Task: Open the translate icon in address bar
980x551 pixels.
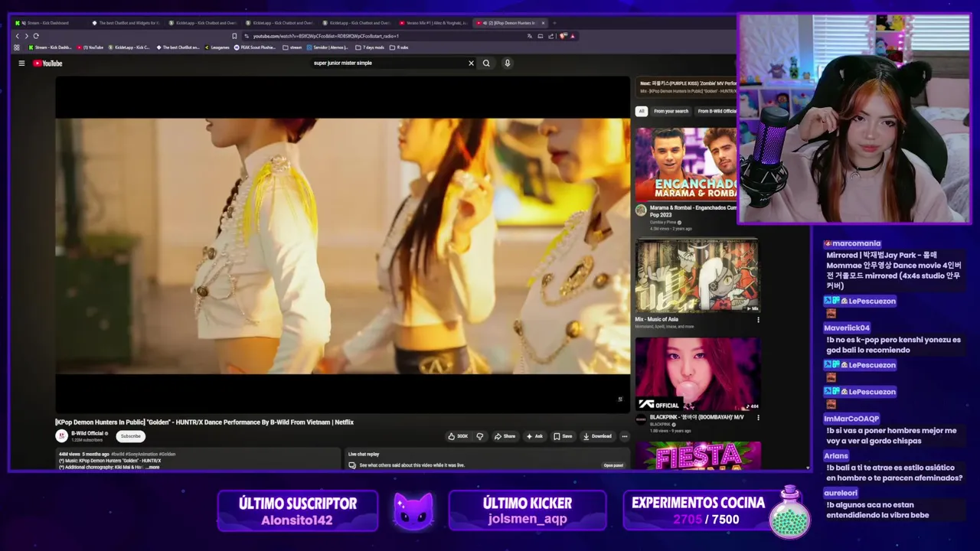Action: [x=529, y=36]
